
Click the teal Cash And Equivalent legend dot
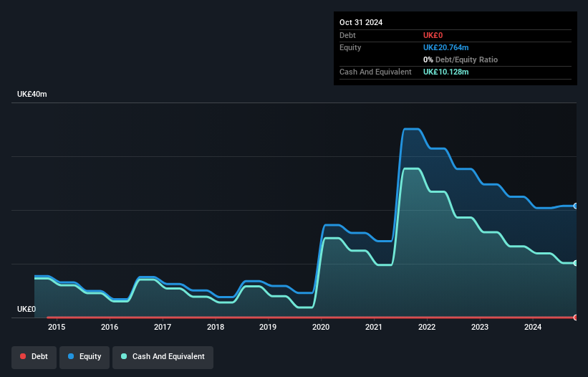tap(124, 356)
